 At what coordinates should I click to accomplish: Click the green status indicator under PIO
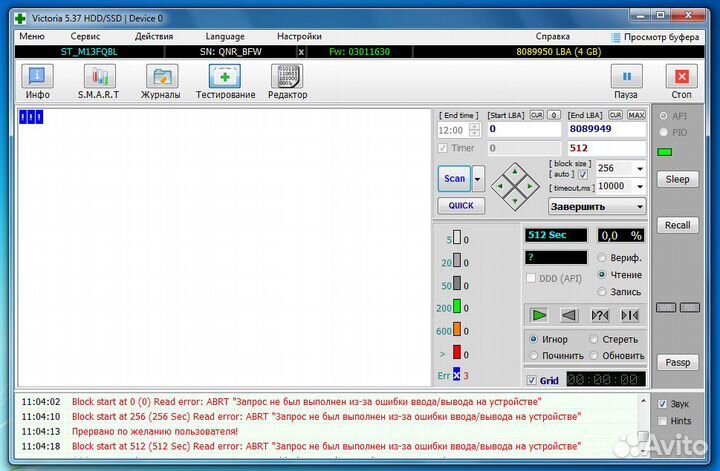[664, 152]
